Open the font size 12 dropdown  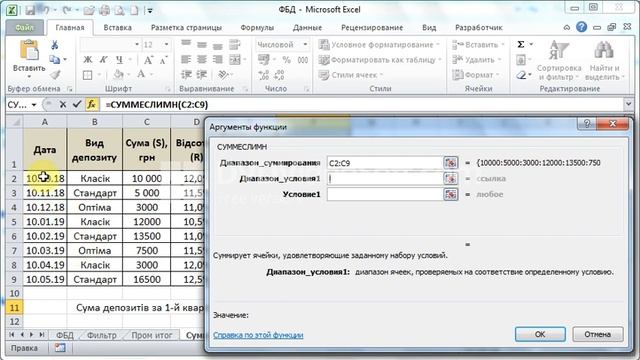(167, 44)
